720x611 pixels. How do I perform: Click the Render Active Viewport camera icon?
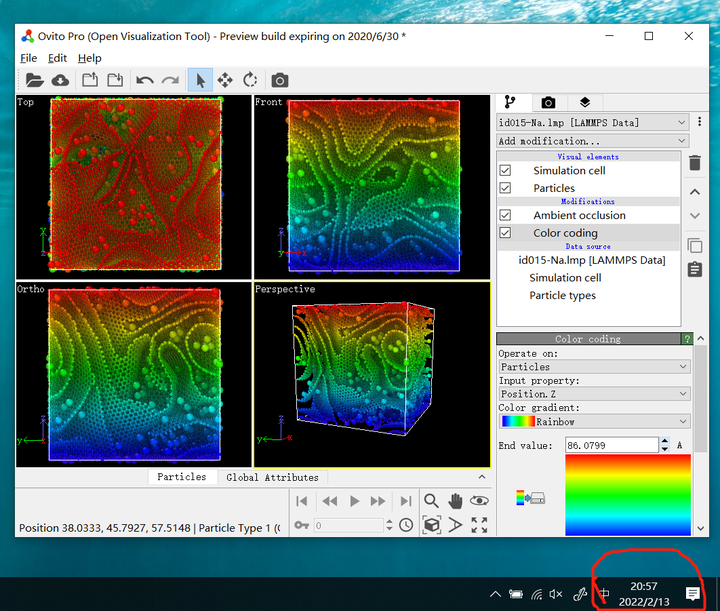coord(280,80)
